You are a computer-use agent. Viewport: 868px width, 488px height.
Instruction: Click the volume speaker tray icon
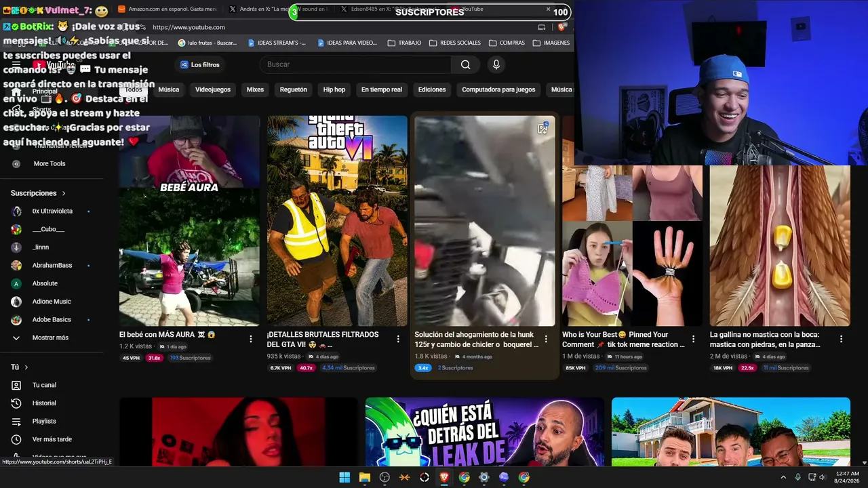[x=822, y=477]
